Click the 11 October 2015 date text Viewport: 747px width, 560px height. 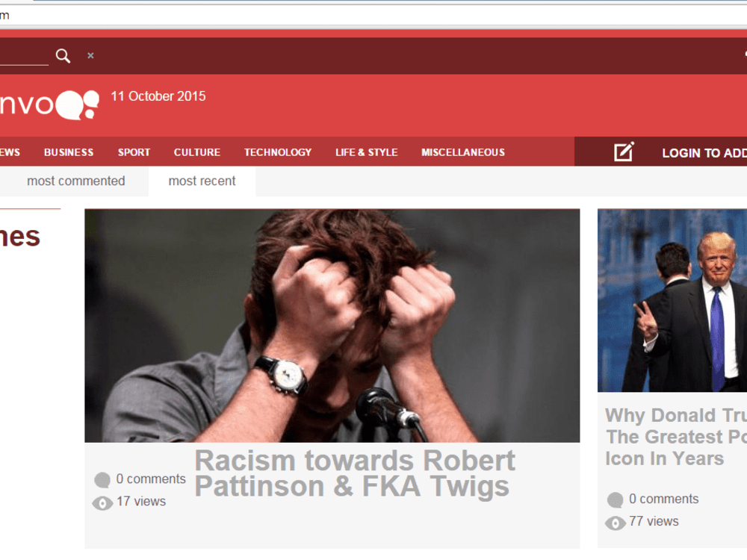(x=158, y=96)
